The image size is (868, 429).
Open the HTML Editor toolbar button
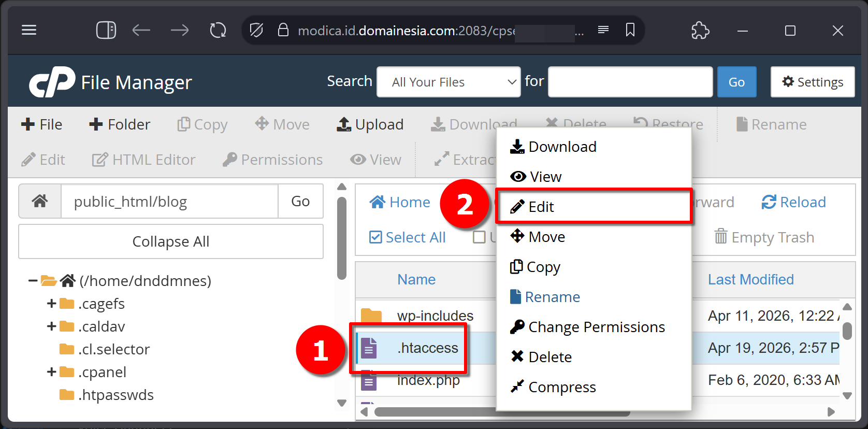tap(144, 160)
